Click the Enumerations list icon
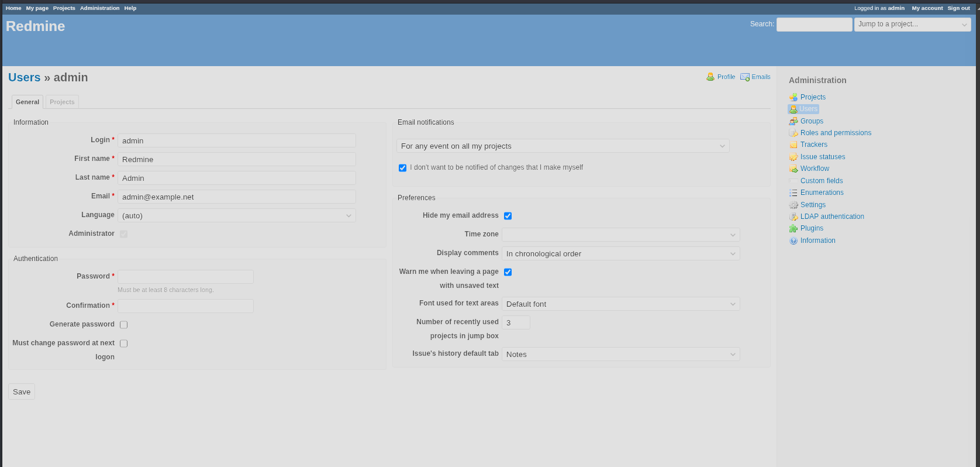The image size is (980, 467). tap(793, 193)
